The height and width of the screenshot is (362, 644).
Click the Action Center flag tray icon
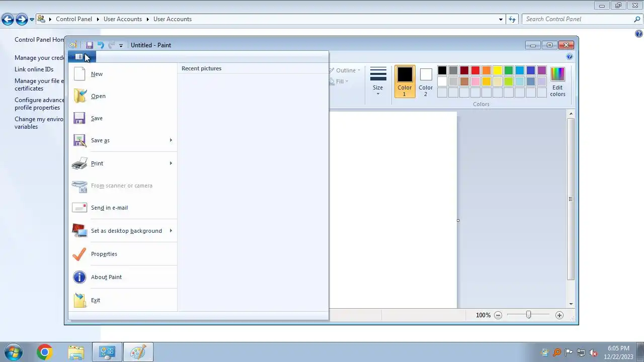coord(569,352)
